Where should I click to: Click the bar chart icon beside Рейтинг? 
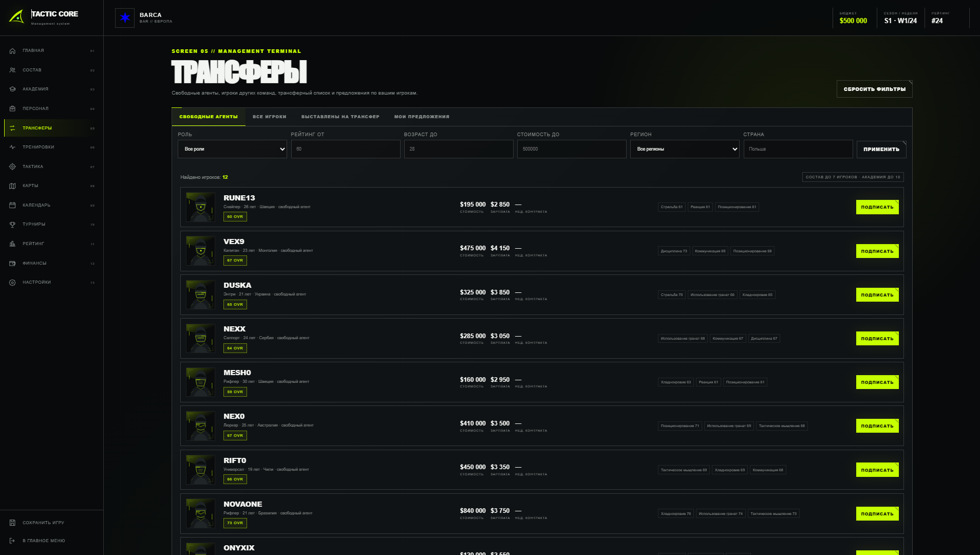click(x=12, y=244)
